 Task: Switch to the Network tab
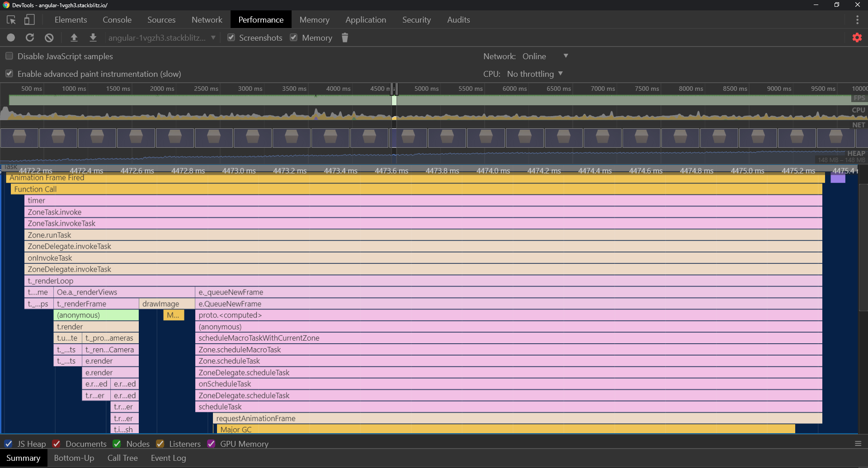tap(207, 20)
